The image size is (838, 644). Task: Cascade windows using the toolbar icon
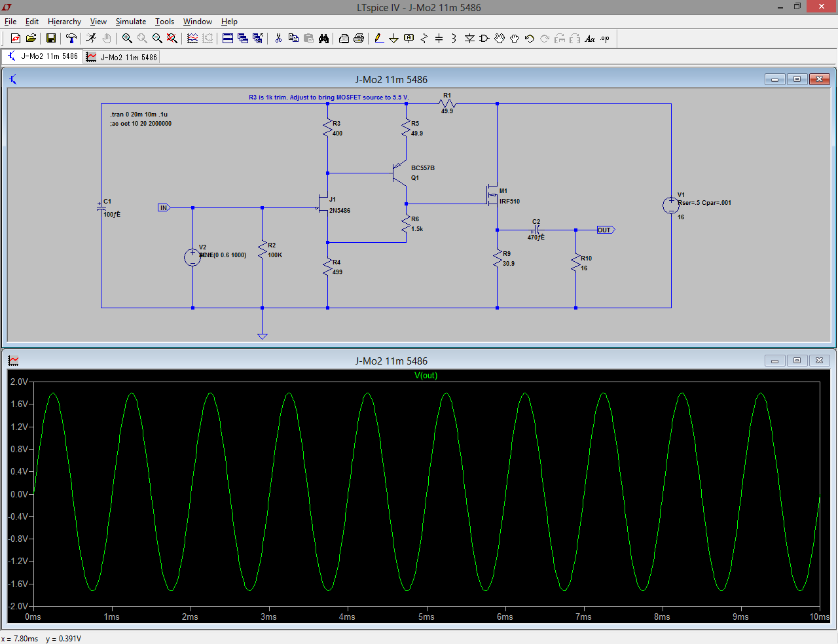pos(243,39)
